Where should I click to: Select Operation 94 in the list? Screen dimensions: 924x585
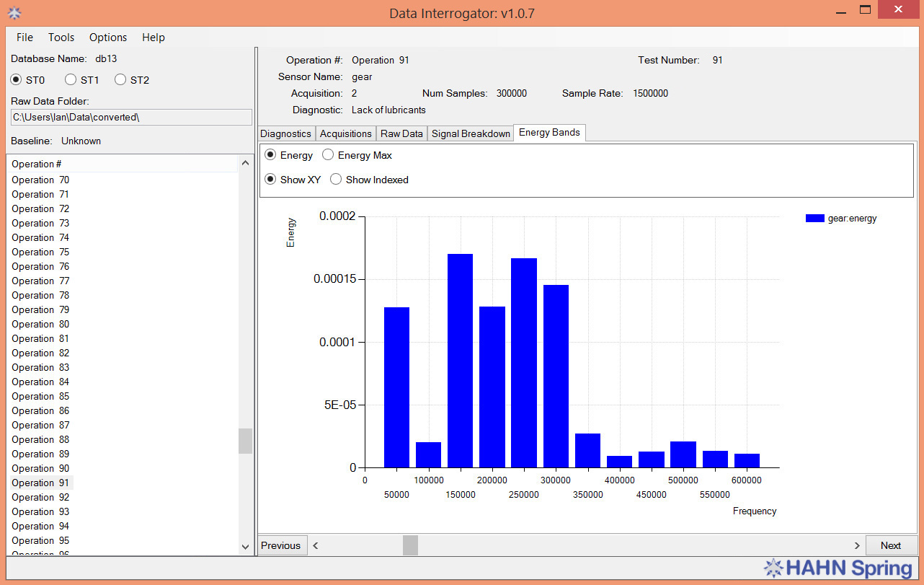(40, 526)
